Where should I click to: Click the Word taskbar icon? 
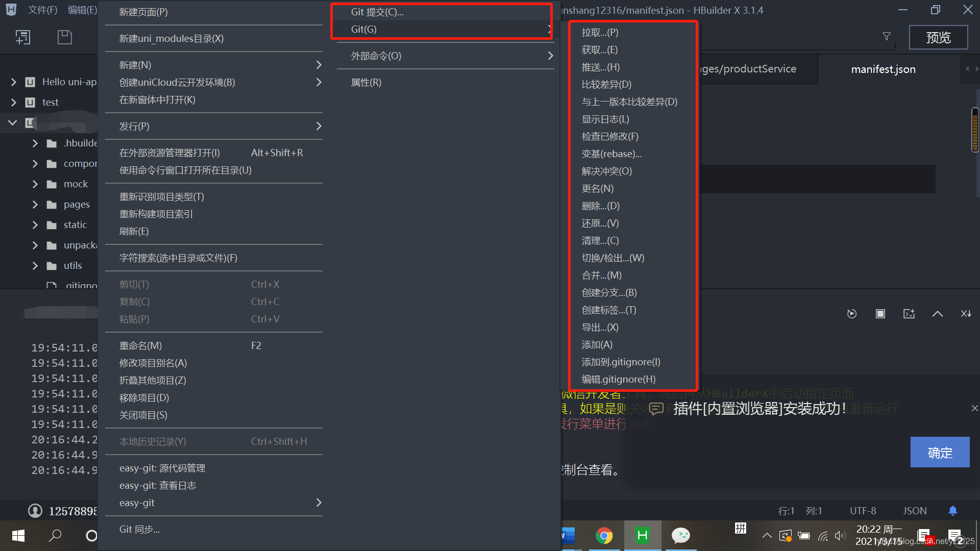coord(568,536)
